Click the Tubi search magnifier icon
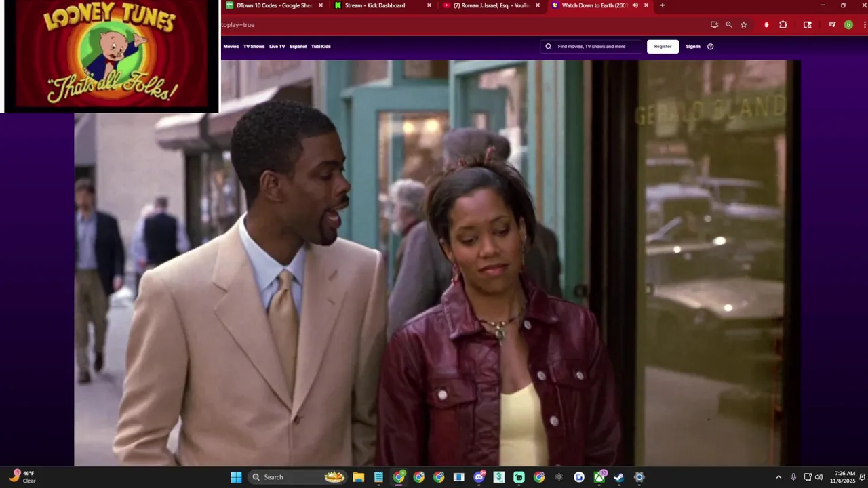868x488 pixels. coord(549,47)
